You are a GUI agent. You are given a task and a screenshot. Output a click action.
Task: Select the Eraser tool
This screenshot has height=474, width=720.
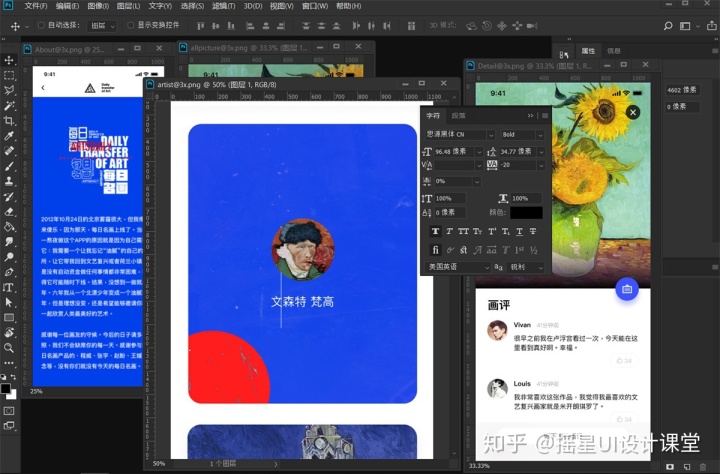tap(9, 212)
